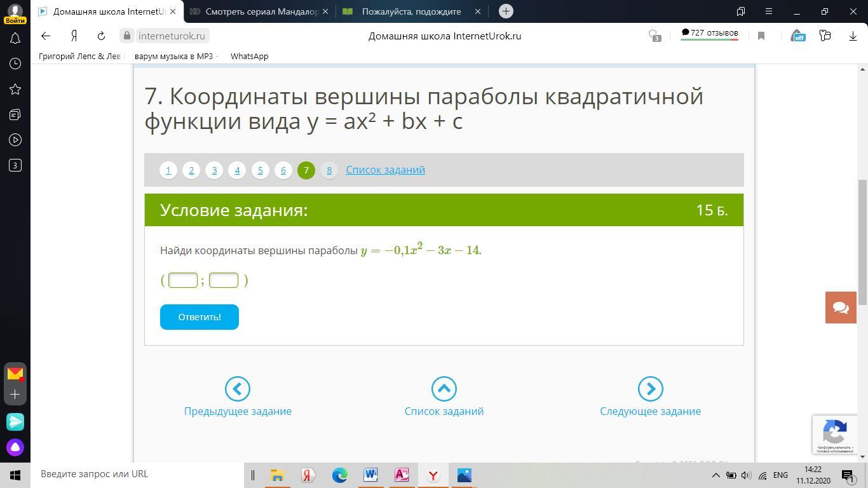Image resolution: width=868 pixels, height=488 pixels.
Task: Open Windows Start menu
Action: (x=15, y=475)
